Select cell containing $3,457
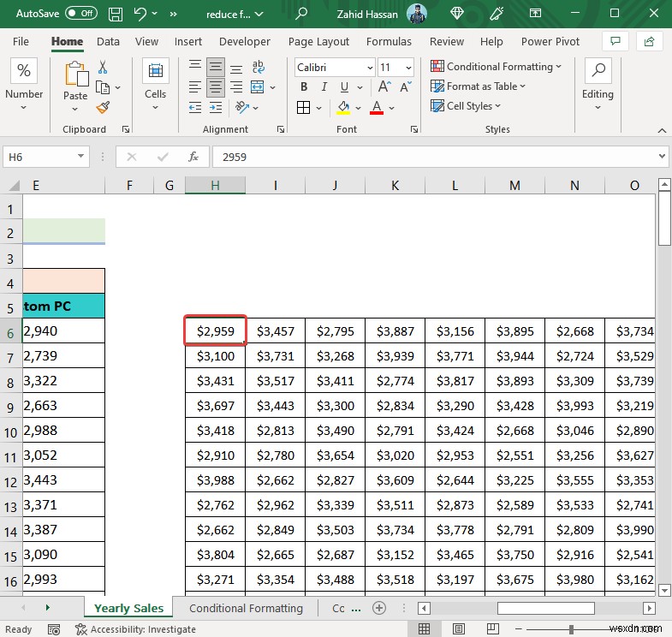The width and height of the screenshot is (672, 637). [x=275, y=330]
